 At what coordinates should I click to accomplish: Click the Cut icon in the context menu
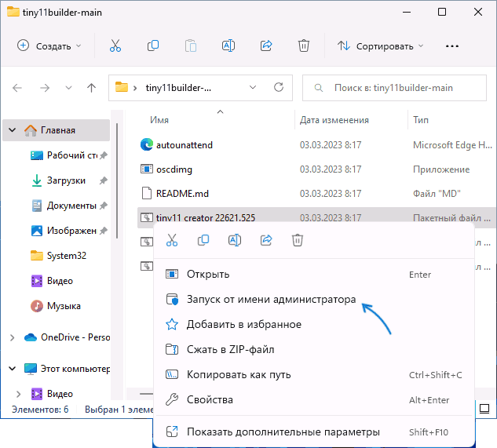172,240
